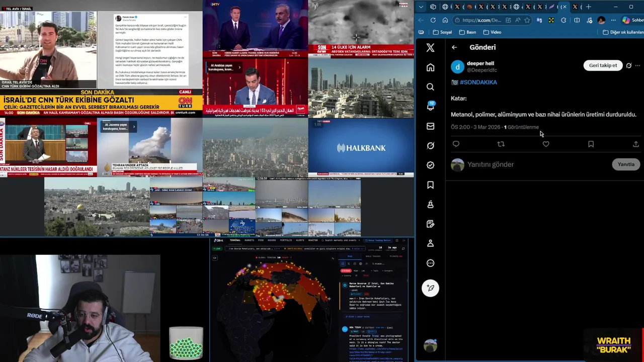This screenshot has height=362, width=644.
Task: Click the Glint search markets field
Action: (x=340, y=240)
